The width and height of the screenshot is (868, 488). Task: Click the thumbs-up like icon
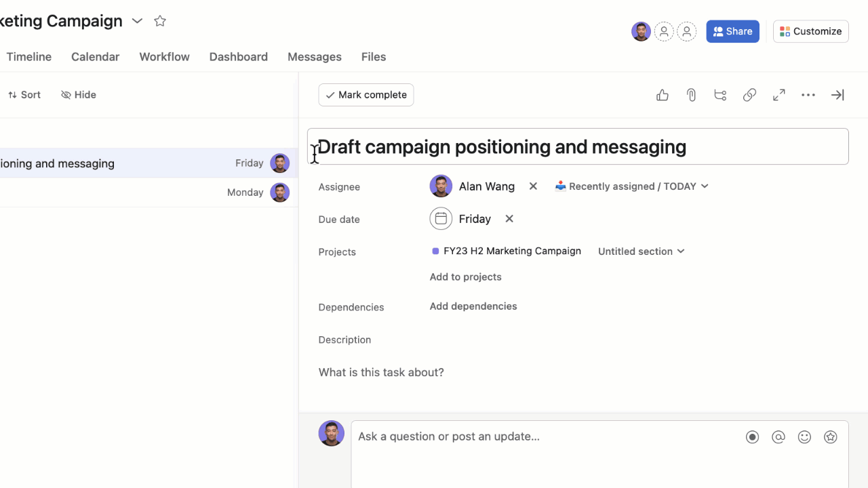click(663, 95)
